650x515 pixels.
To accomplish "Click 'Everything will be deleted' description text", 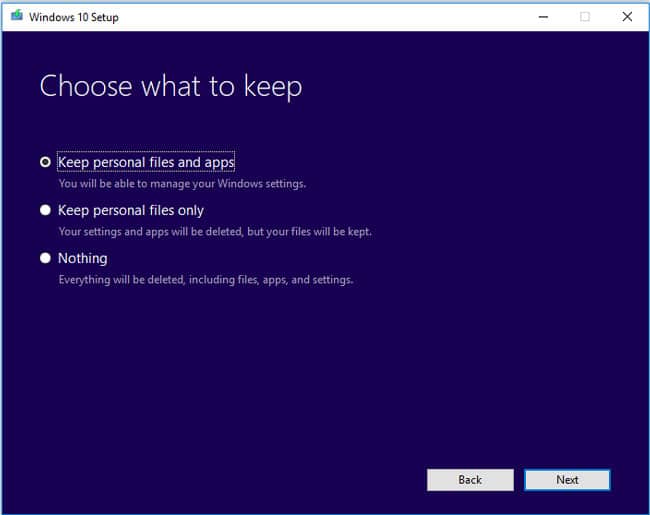I will [206, 280].
